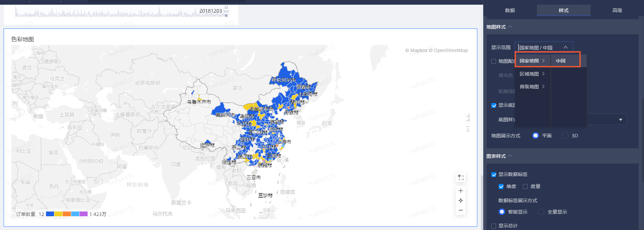Zoom out with the map minus icon
The width and height of the screenshot is (644, 230).
(460, 210)
